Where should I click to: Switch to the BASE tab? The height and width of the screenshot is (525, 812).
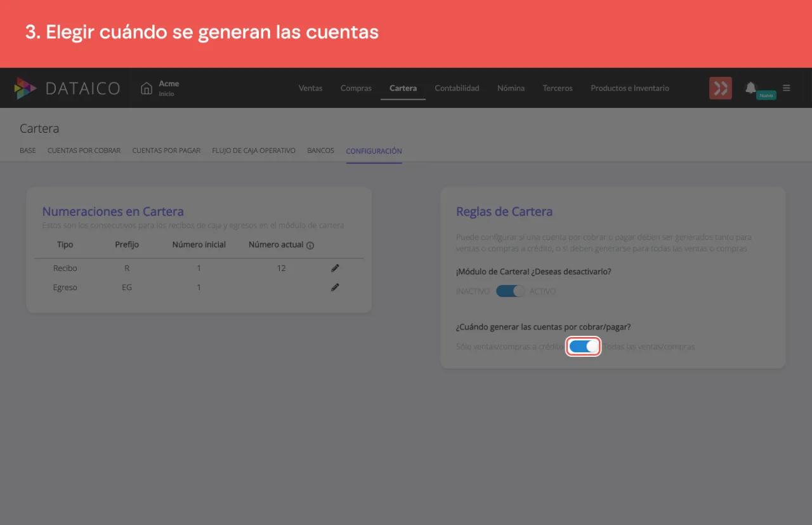[28, 151]
